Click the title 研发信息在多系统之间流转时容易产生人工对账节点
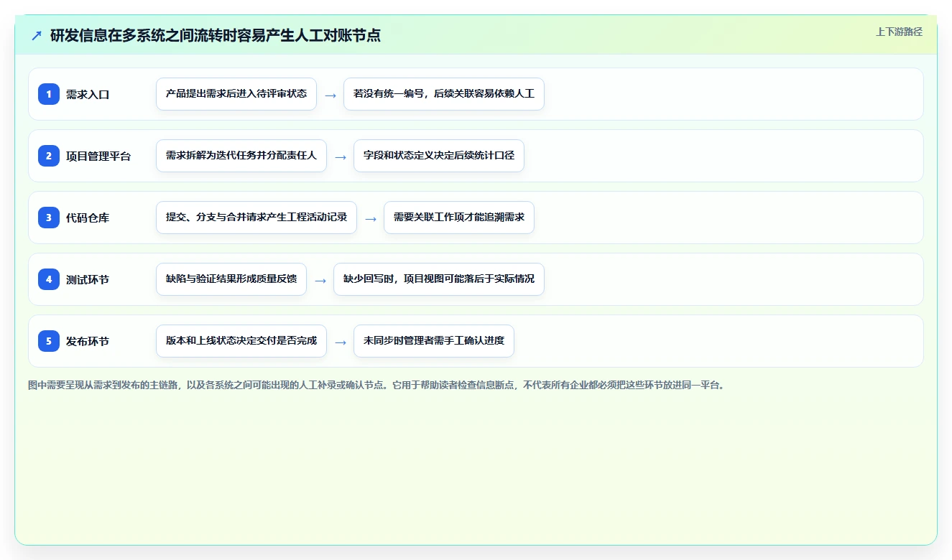 [x=216, y=35]
